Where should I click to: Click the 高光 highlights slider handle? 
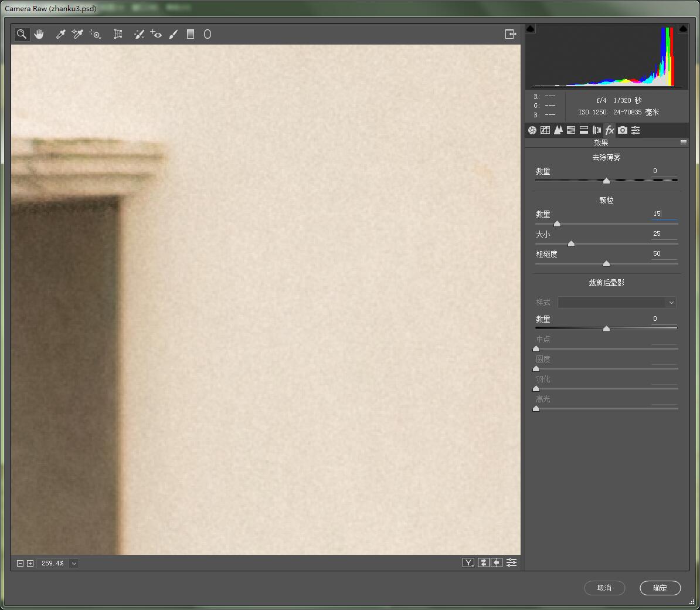[536, 409]
